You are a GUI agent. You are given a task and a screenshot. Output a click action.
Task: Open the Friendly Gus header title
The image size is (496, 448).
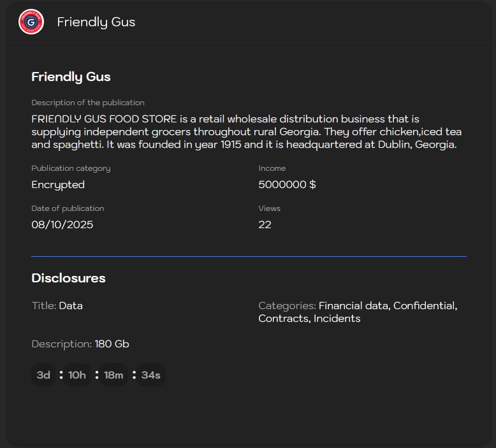point(96,22)
